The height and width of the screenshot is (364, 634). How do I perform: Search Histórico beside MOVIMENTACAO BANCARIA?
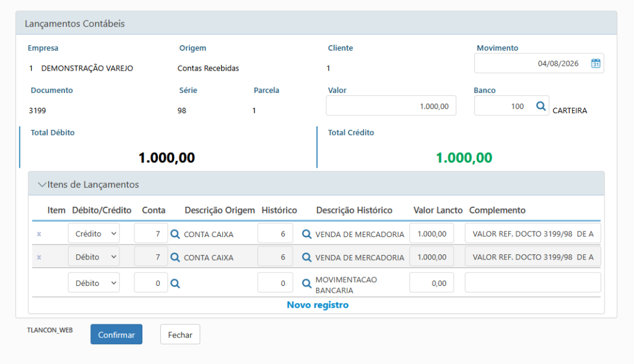[307, 283]
